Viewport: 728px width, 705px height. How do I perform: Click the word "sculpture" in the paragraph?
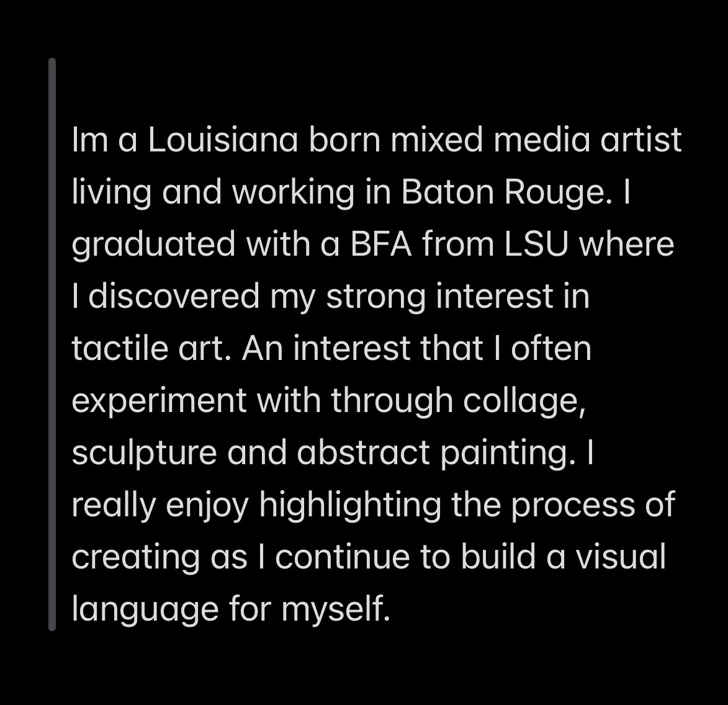pos(145,452)
